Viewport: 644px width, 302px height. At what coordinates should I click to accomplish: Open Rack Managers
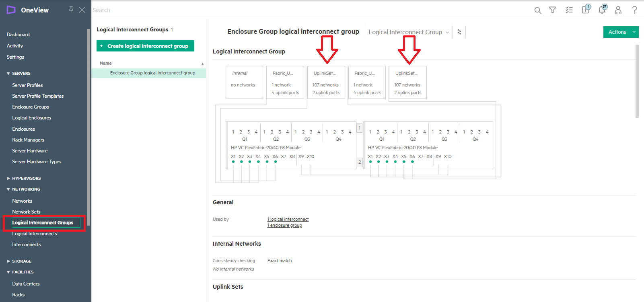(28, 140)
